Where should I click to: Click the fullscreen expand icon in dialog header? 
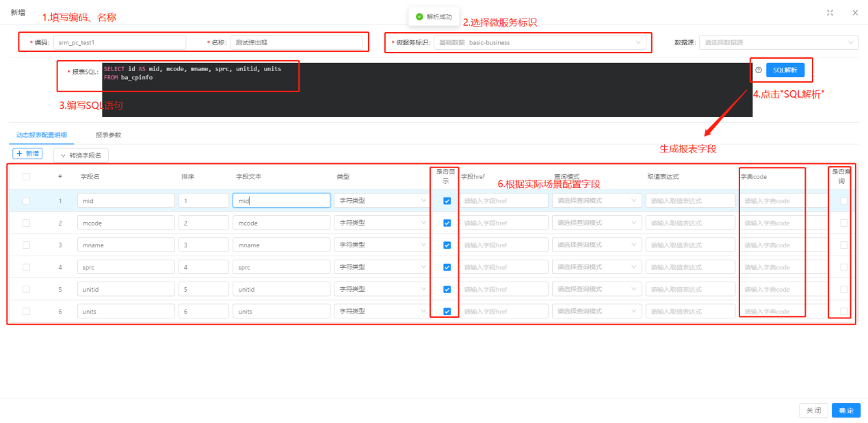coord(830,13)
